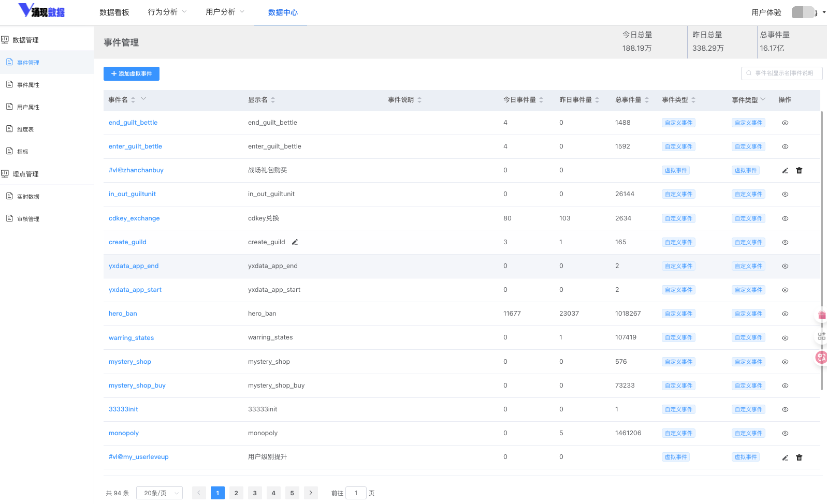Click the 指标 sidebar icon
Screen dimensions: 827x504
(x=9, y=151)
